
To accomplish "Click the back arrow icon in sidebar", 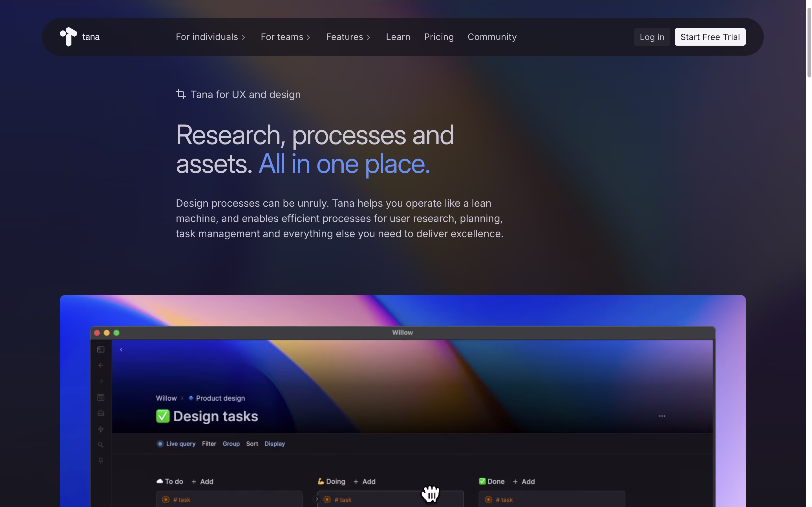I will click(x=101, y=365).
